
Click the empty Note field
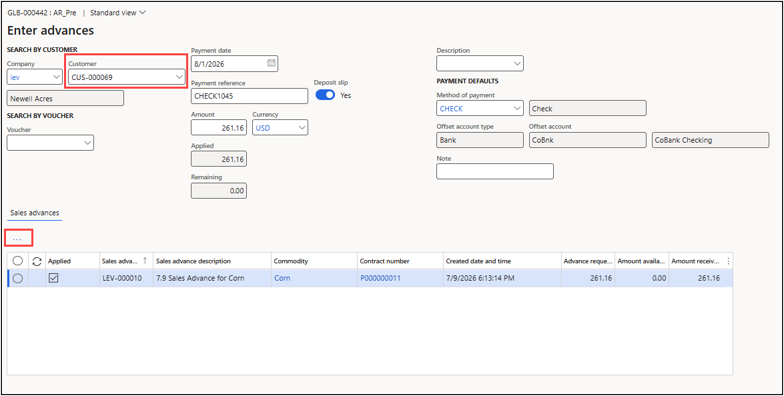[495, 171]
